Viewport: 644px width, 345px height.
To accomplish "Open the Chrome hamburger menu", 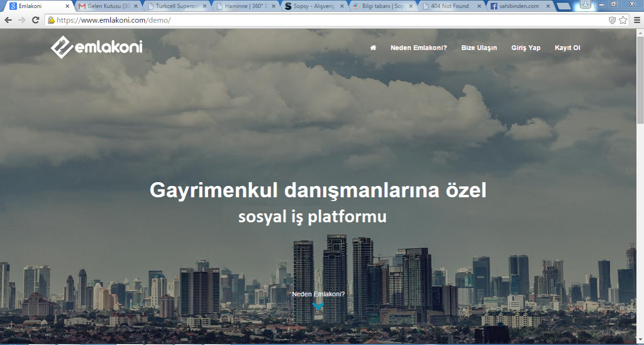I will click(x=637, y=20).
